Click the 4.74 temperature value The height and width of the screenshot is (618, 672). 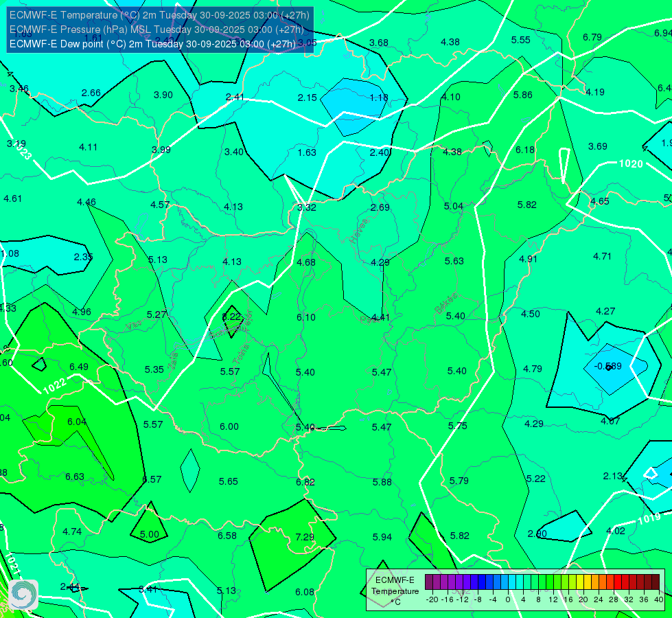(x=72, y=531)
